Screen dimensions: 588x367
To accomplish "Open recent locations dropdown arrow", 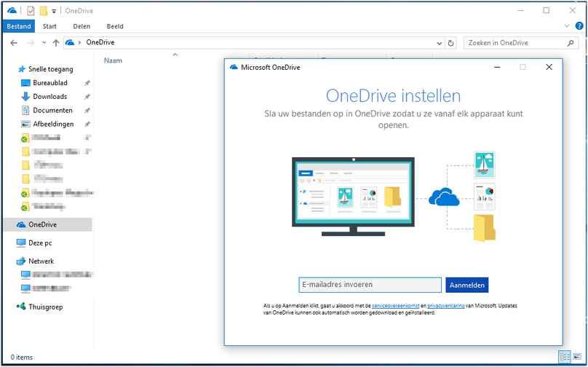I will [44, 43].
